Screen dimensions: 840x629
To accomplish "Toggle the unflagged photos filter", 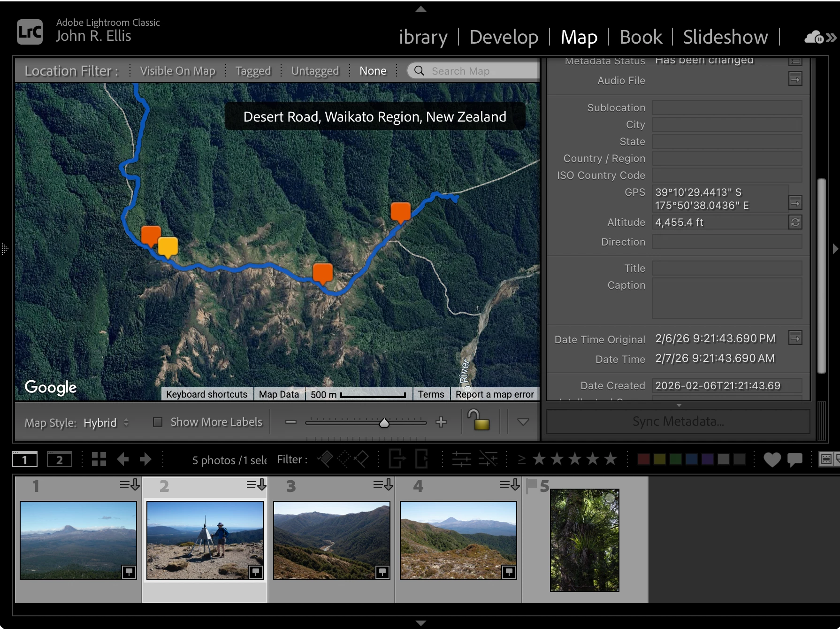I will [344, 459].
